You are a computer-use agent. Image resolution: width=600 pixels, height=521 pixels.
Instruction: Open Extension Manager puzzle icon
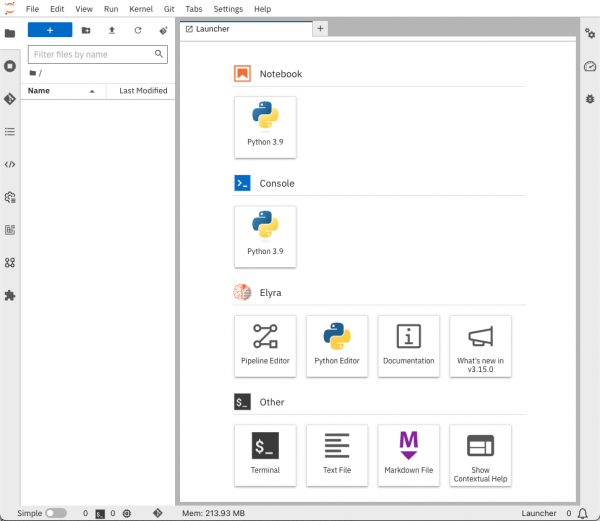coord(10,295)
